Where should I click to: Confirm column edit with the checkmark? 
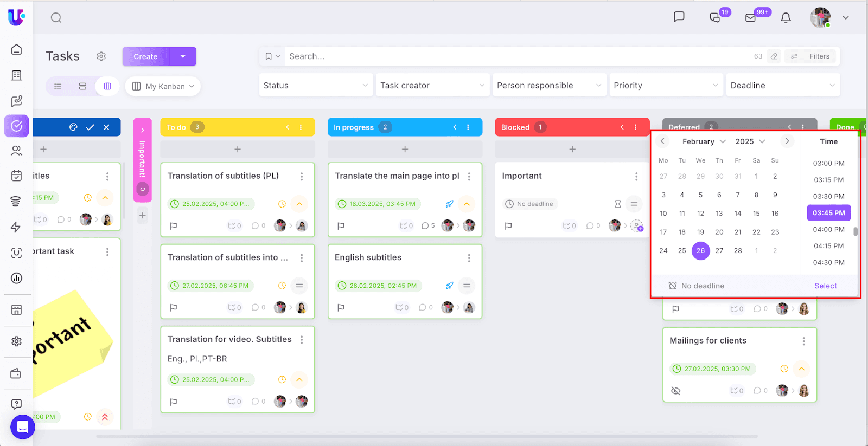tap(90, 127)
